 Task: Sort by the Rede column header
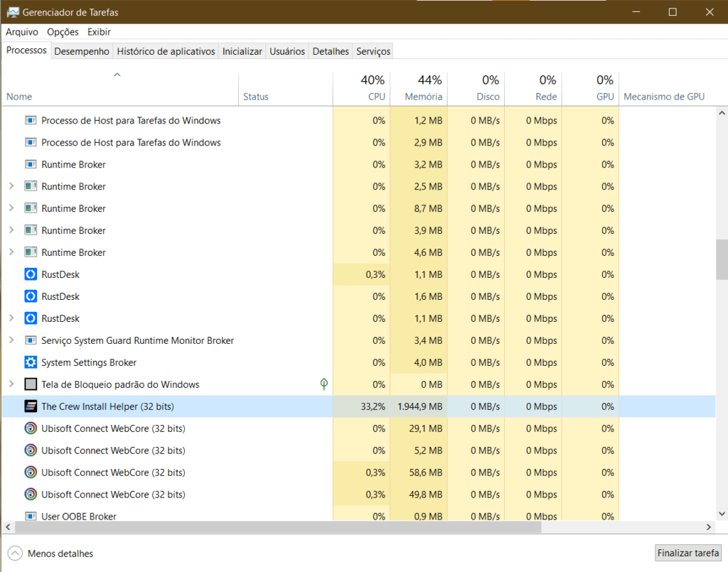[x=533, y=89]
